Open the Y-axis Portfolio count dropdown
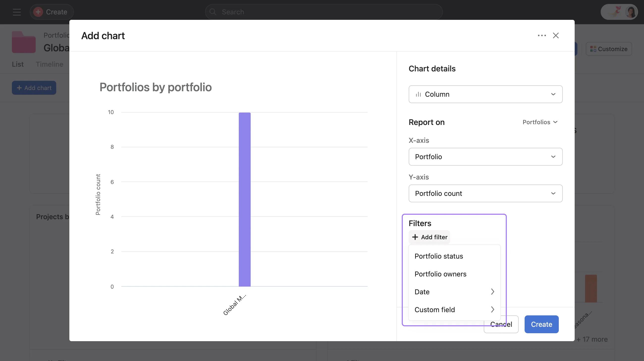 [553, 193]
